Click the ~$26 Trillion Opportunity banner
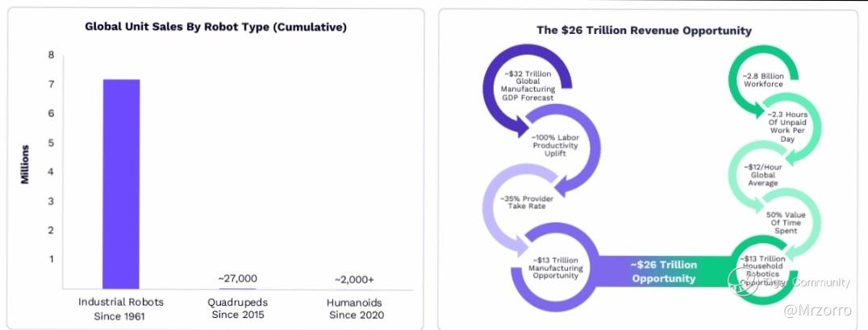Image resolution: width=868 pixels, height=330 pixels. tap(663, 272)
